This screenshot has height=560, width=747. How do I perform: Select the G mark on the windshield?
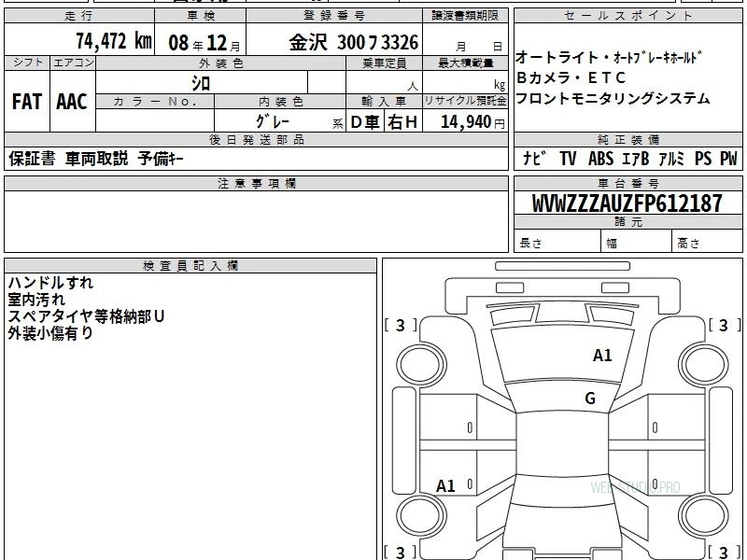[590, 399]
